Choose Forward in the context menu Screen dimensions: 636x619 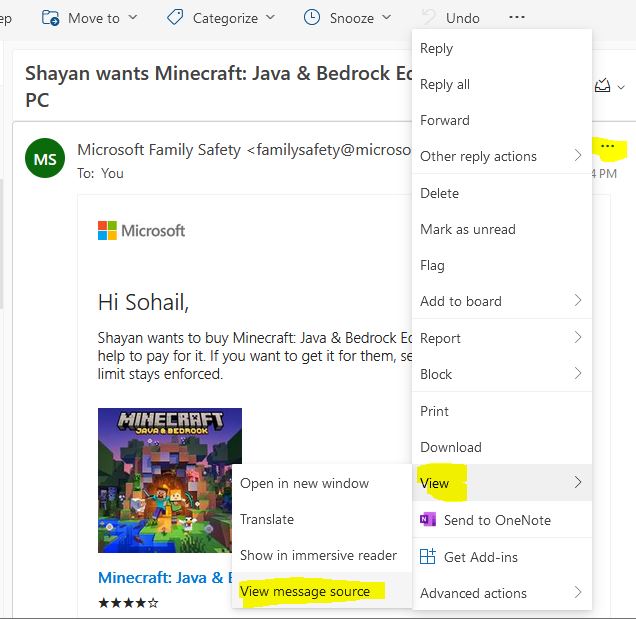502,120
